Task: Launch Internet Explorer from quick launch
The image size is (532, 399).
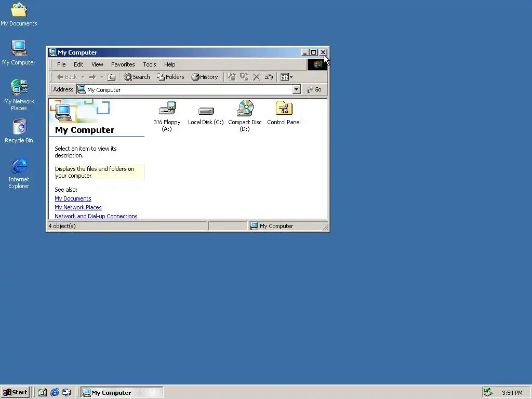Action: click(x=55, y=393)
